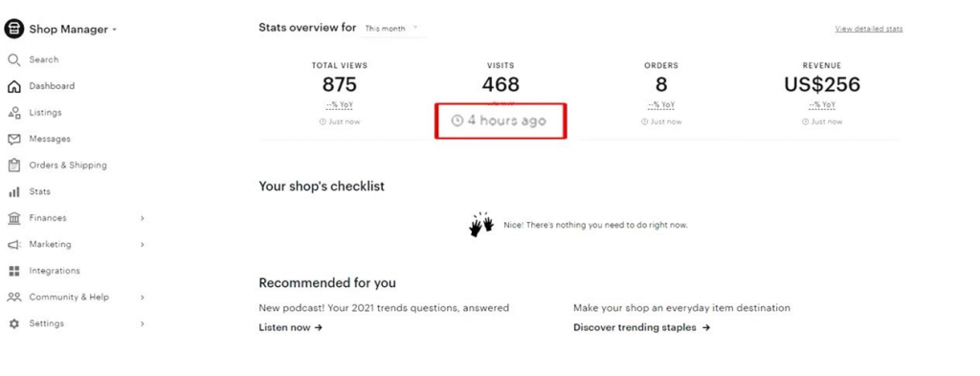
Task: Click the Orders & Shipping clipboard icon
Action: click(x=13, y=166)
